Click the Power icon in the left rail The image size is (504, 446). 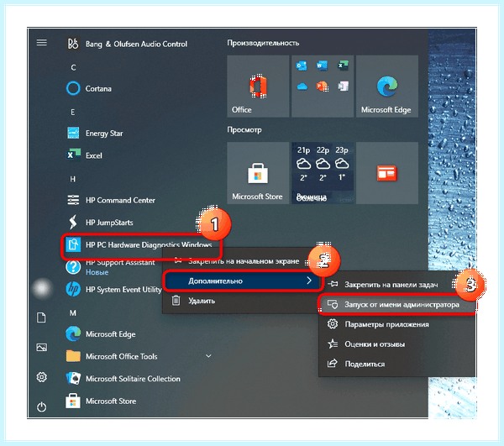(41, 407)
